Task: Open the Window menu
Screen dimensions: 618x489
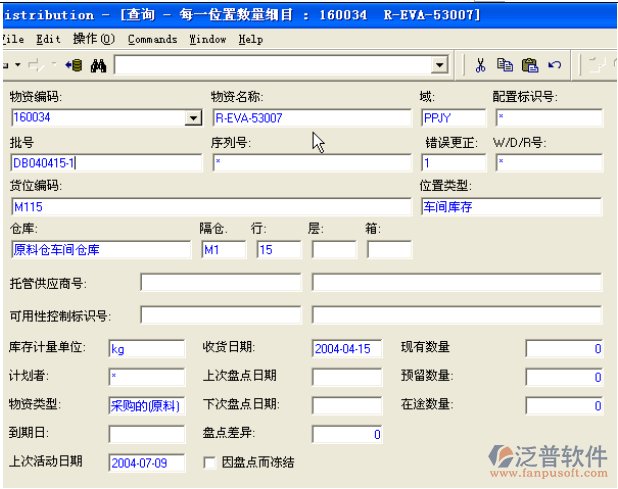Action: click(x=207, y=39)
